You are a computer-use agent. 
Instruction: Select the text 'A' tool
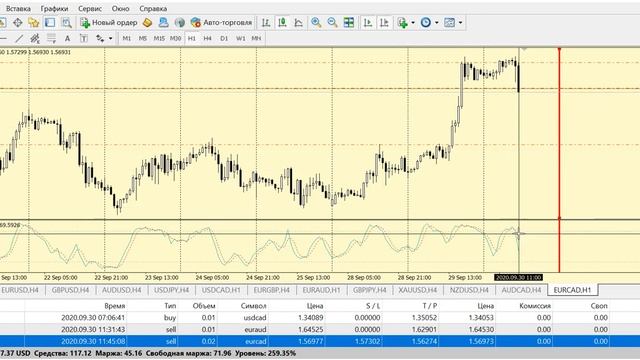click(x=67, y=38)
